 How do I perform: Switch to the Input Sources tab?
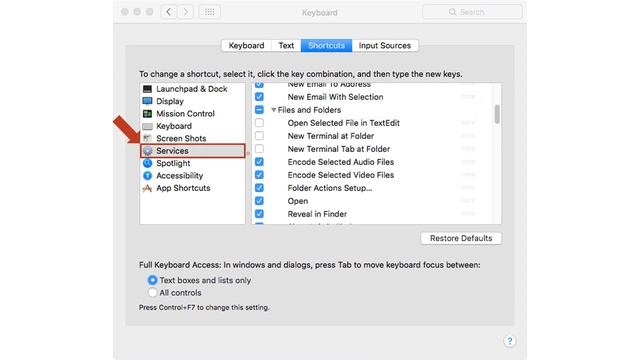click(385, 45)
